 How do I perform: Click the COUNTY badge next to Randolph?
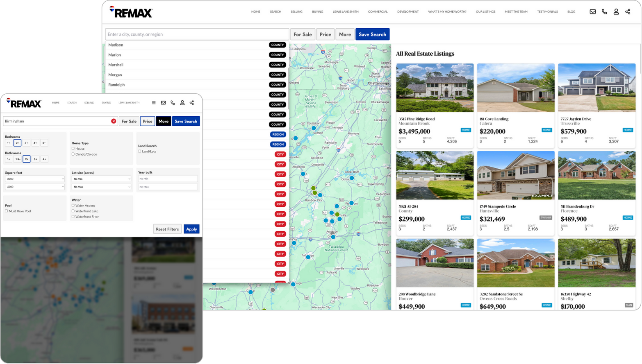coord(278,85)
